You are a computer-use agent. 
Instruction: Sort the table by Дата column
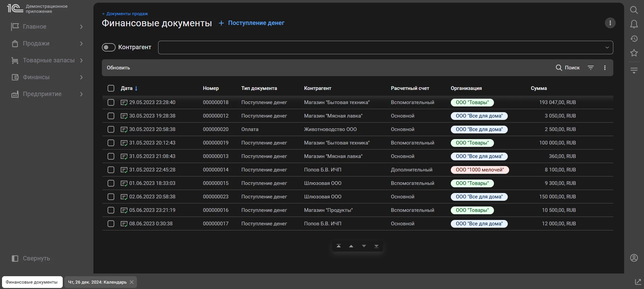point(127,88)
